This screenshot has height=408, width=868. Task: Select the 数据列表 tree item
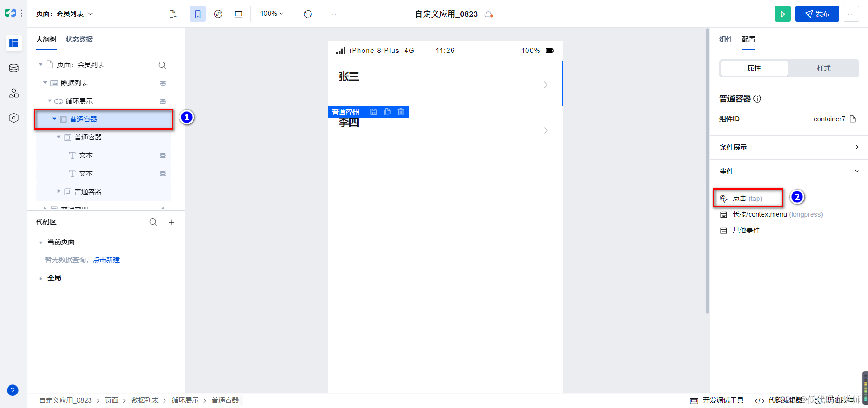pyautogui.click(x=75, y=83)
